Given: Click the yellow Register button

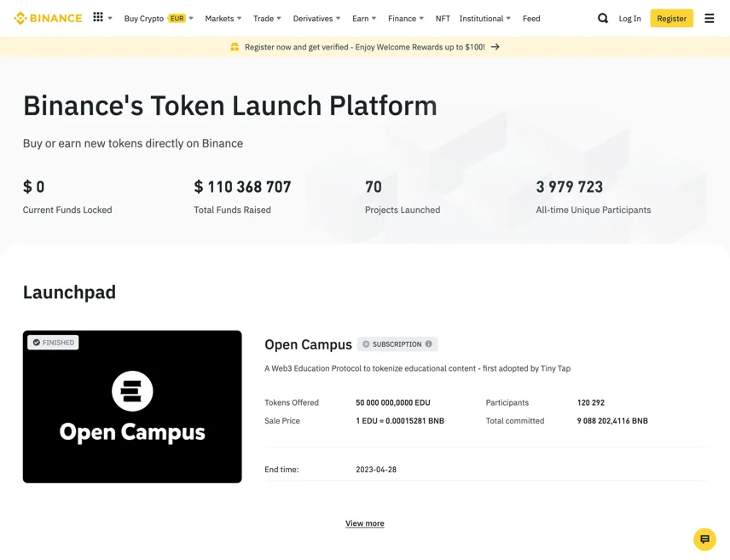Looking at the screenshot, I should point(671,18).
